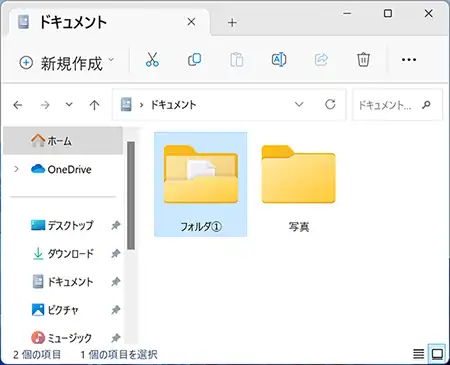Click the chevron separator in address path
This screenshot has width=450, height=365.
pyautogui.click(x=142, y=105)
